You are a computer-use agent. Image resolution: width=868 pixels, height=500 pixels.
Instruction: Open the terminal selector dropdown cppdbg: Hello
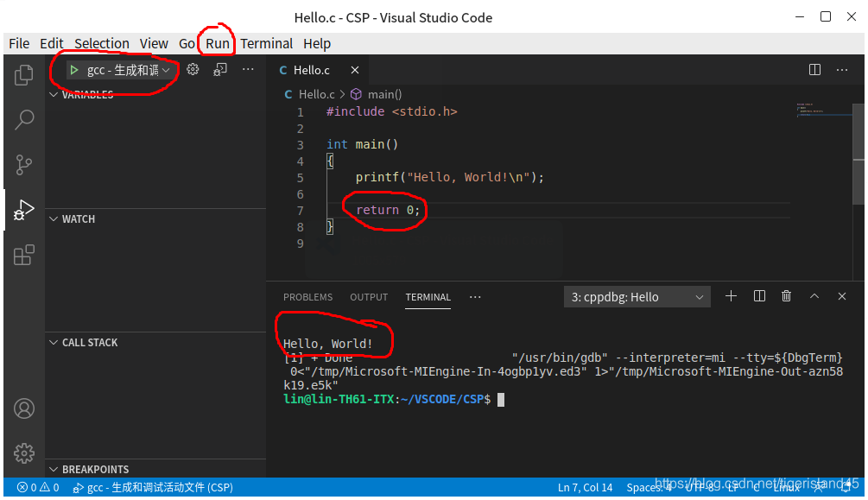(x=638, y=297)
